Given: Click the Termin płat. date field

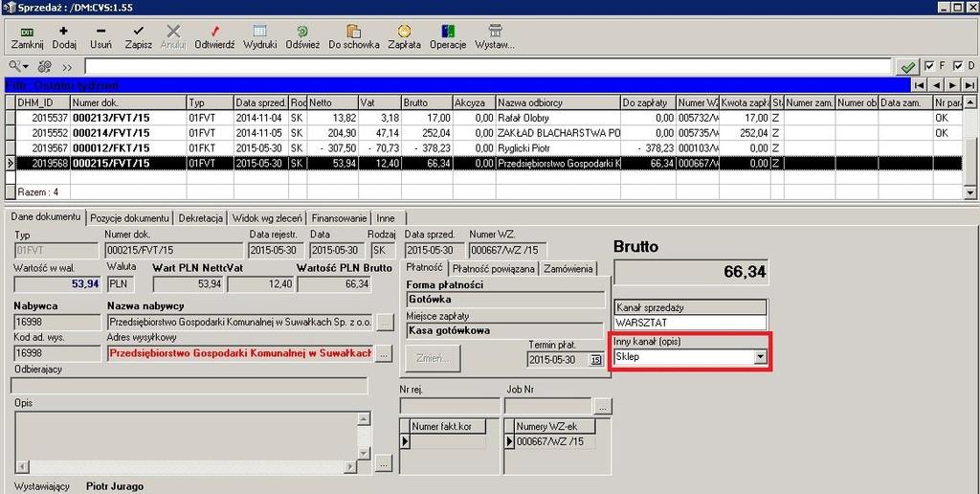Looking at the screenshot, I should pyautogui.click(x=558, y=360).
